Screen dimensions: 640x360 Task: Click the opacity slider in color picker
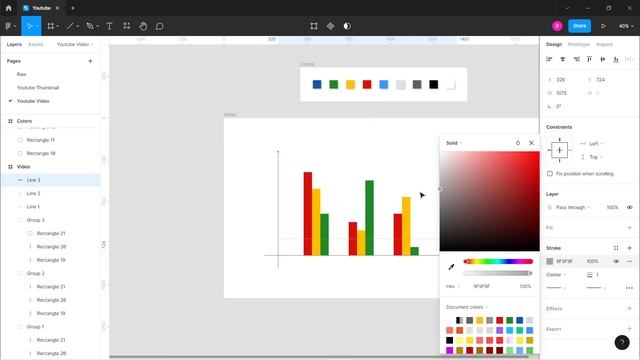498,273
